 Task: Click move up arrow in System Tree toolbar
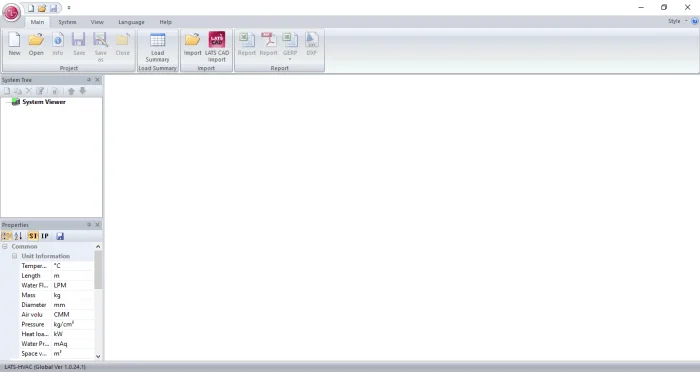coord(71,91)
